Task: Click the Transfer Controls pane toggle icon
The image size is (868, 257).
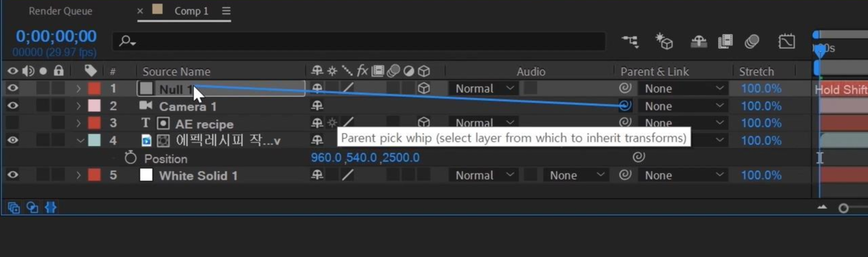Action: (32, 207)
